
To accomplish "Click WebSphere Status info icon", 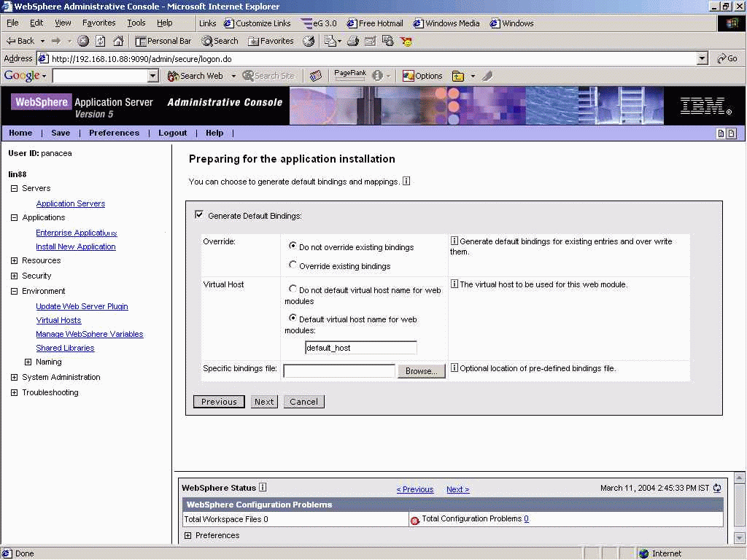I will click(263, 487).
